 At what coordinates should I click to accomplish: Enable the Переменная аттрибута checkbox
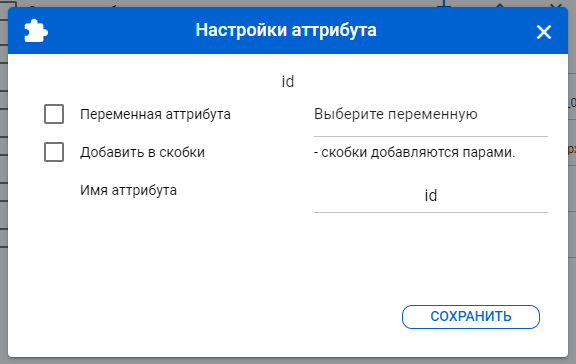[x=54, y=114]
